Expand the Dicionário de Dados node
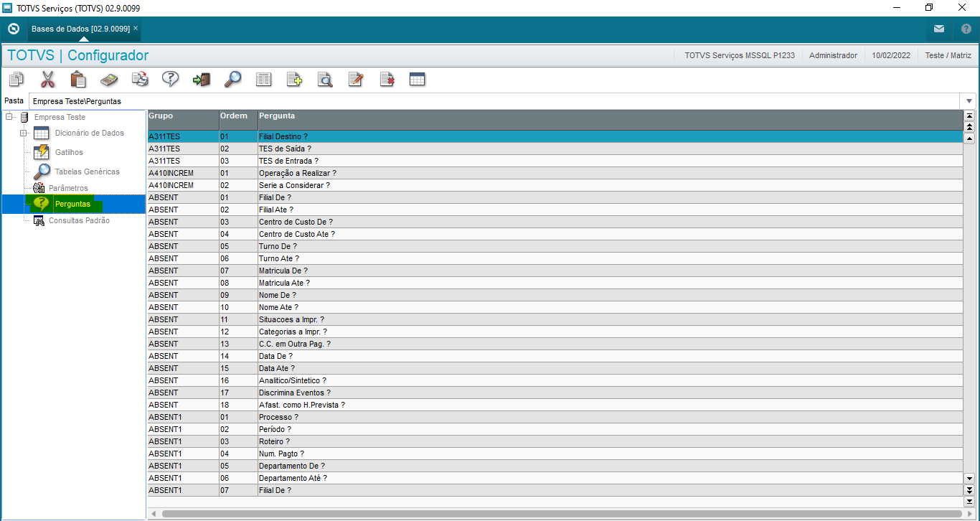 point(23,133)
